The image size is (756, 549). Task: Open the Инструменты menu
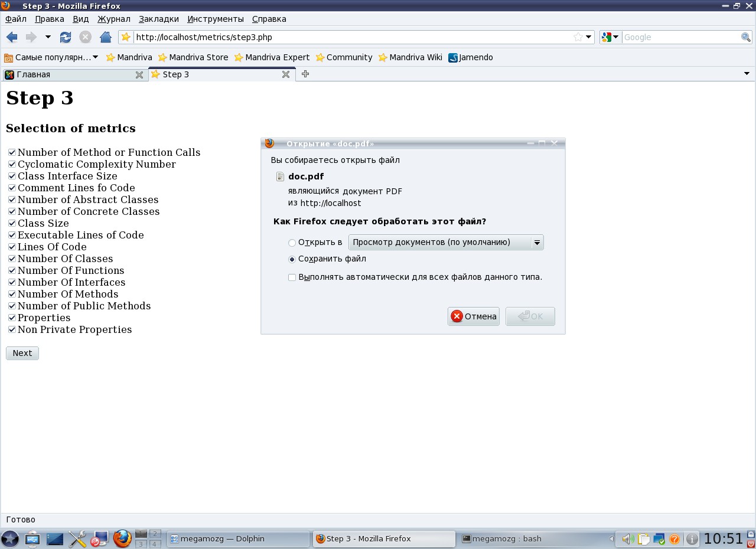coord(216,19)
